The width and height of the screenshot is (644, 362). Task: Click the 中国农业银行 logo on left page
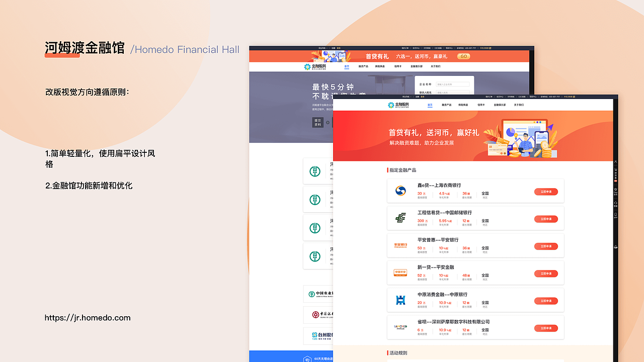[x=312, y=294]
